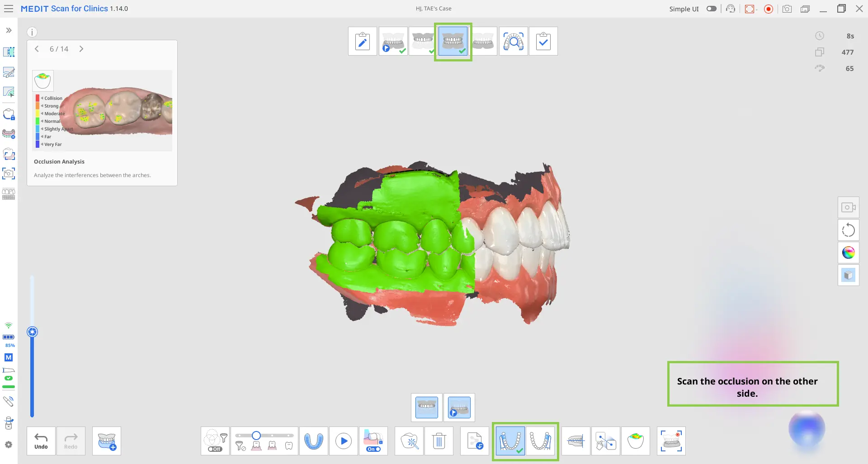
Task: Add a new scan stage with plus
Action: (x=107, y=441)
